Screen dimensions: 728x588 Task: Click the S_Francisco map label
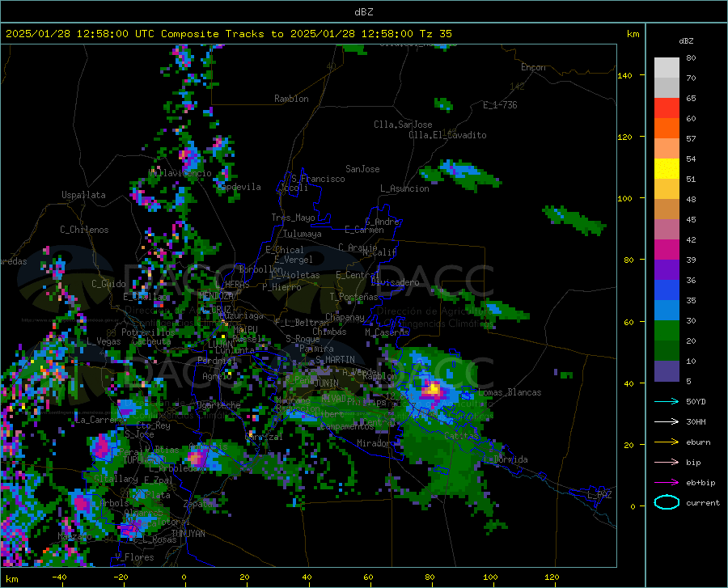319,179
